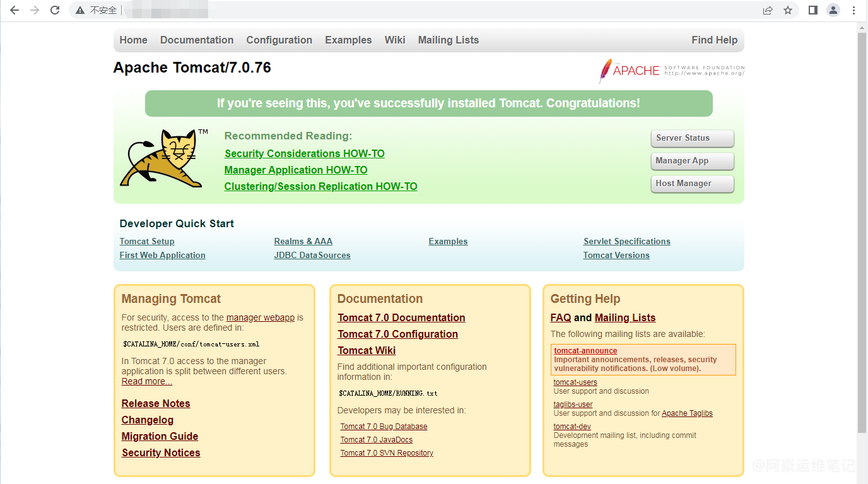Select Find Help in navigation bar
Viewport: 868px width, 484px height.
[714, 40]
